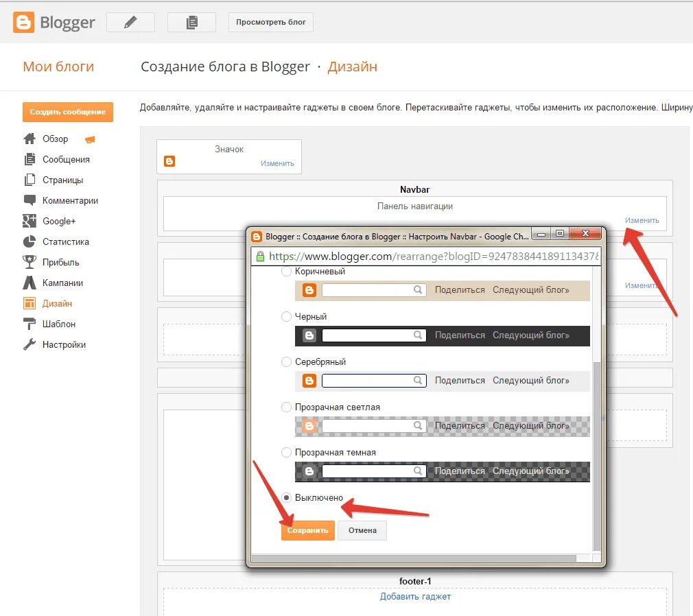
Task: Click Отмена button in popup
Action: click(x=362, y=530)
